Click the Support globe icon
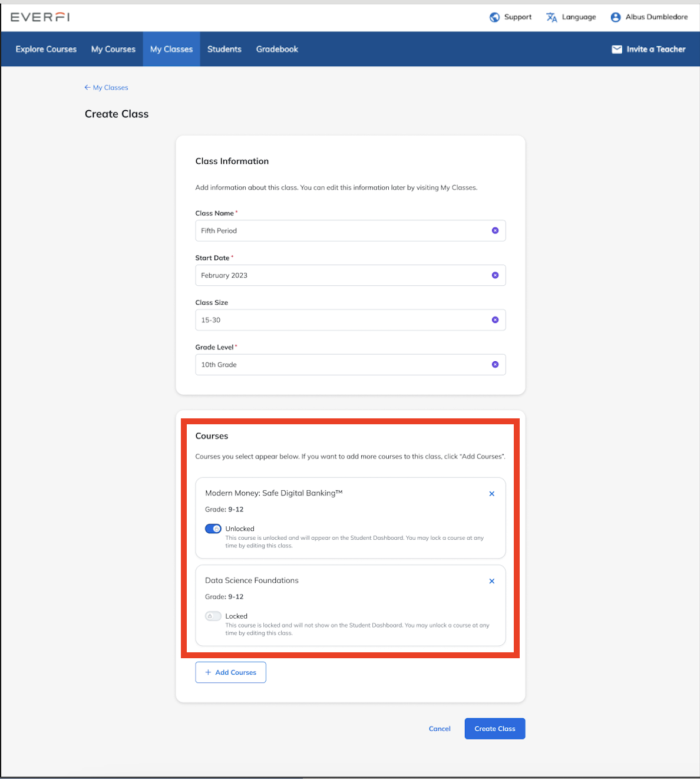This screenshot has width=700, height=779. (x=494, y=17)
